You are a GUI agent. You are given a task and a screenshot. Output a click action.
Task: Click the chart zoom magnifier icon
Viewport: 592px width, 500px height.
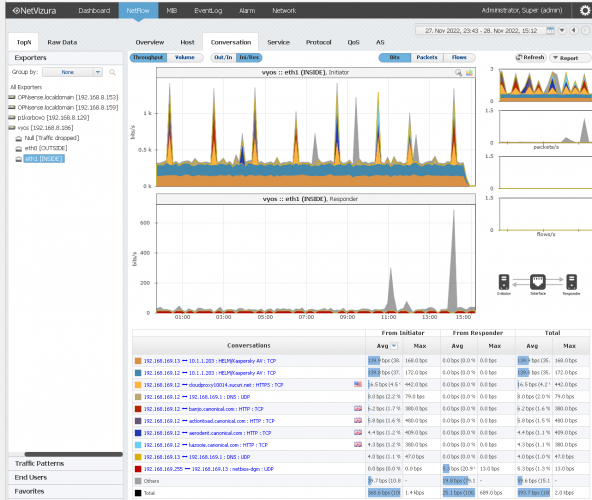pyautogui.click(x=458, y=73)
